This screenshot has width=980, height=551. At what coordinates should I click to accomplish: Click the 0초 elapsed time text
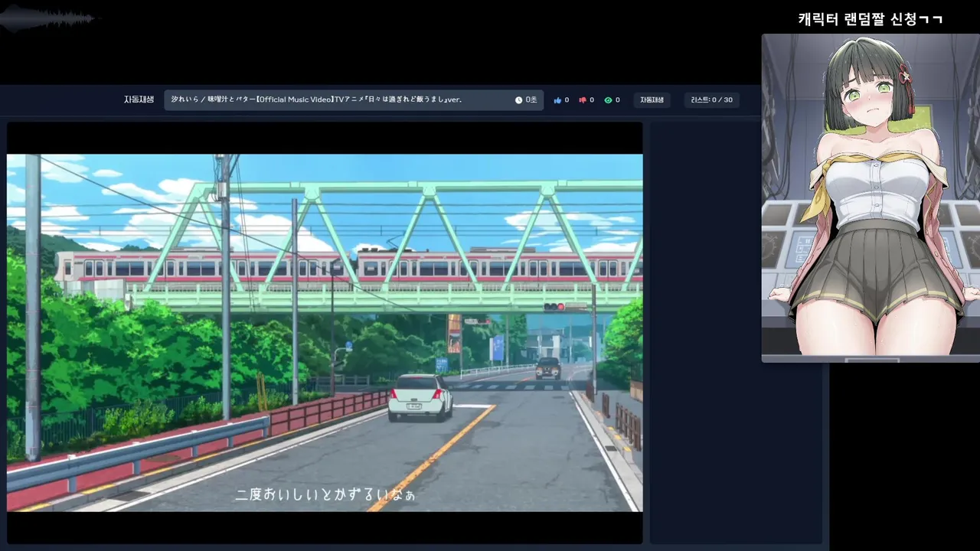pyautogui.click(x=531, y=100)
